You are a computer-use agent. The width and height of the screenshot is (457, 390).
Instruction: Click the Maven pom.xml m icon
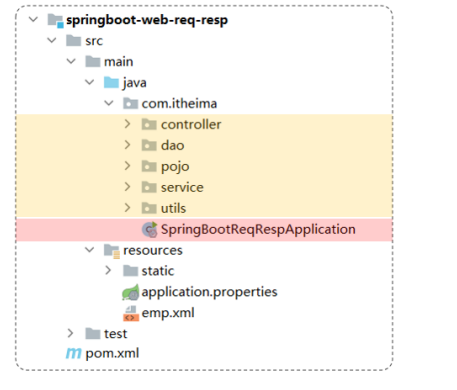click(73, 353)
